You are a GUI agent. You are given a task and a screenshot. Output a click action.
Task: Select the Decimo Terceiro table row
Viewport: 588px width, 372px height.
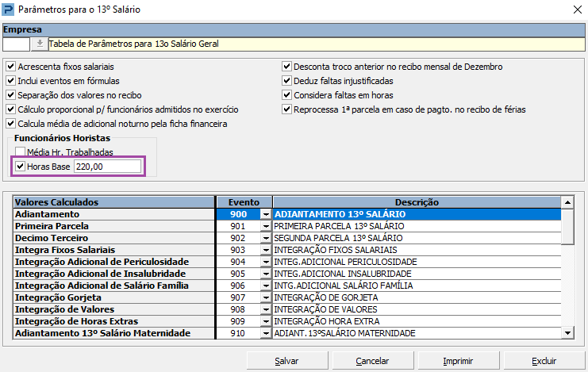click(x=114, y=238)
